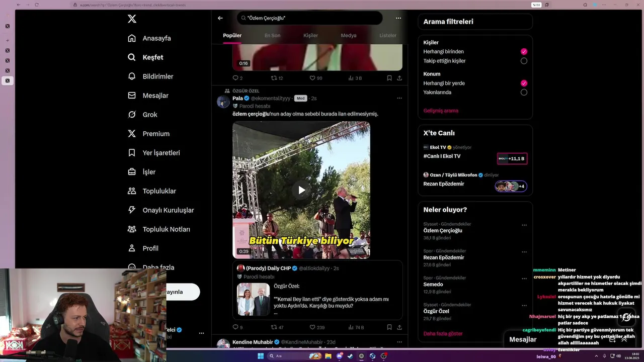
Task: Open Rezan Epözdemir trend options menu
Action: coord(524,252)
